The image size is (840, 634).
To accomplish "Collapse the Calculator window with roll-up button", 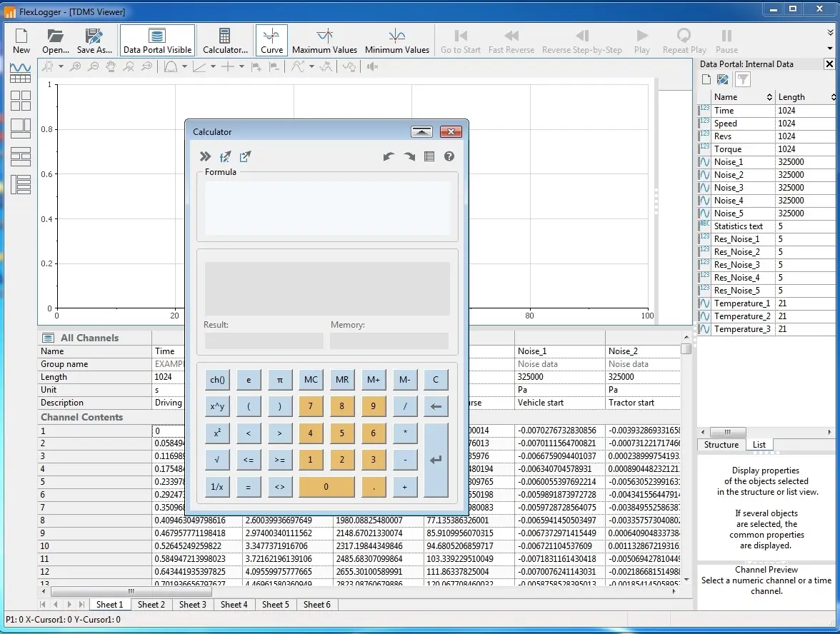I will click(421, 131).
